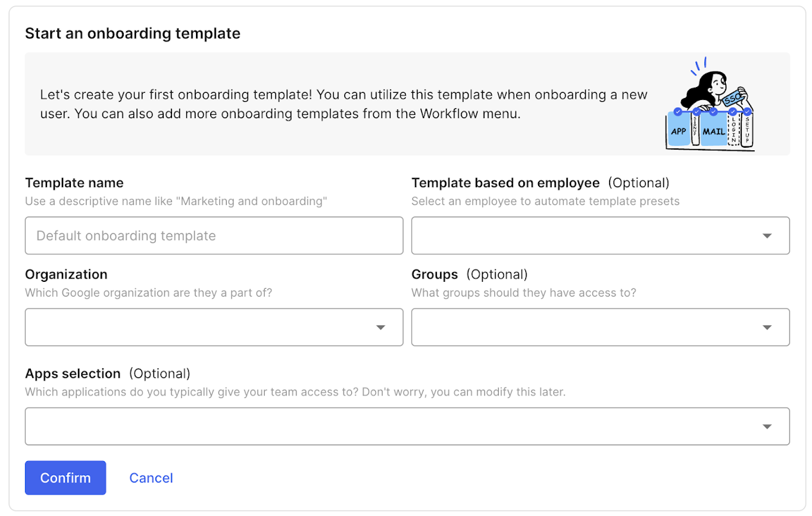
Task: Click the arrow icon in the employee dropdown
Action: (767, 236)
